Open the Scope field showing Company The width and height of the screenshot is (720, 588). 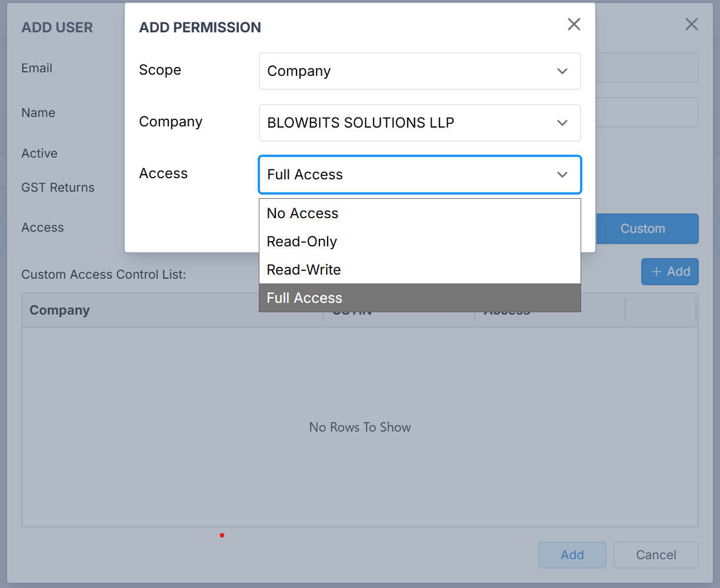coord(406,71)
